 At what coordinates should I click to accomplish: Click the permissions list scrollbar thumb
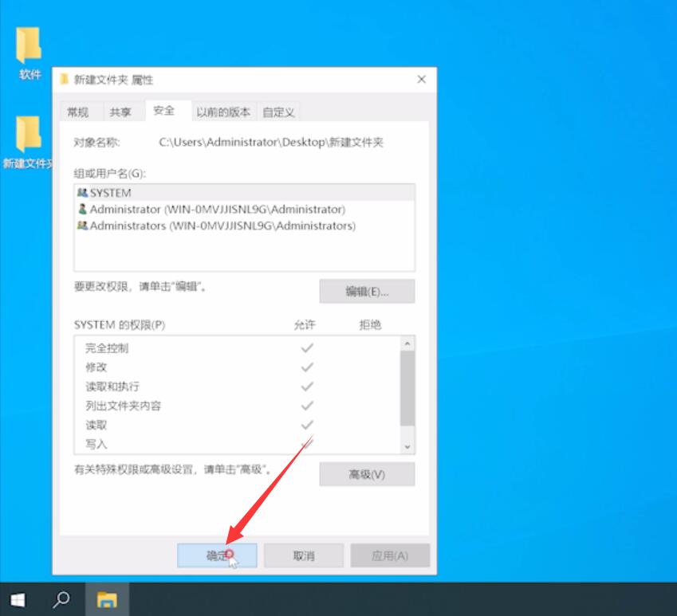(407, 388)
